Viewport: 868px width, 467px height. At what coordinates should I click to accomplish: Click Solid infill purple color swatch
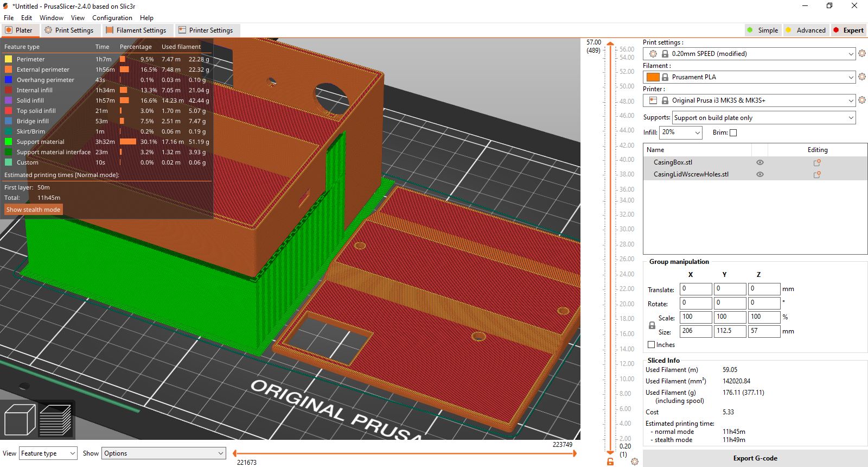(8, 100)
